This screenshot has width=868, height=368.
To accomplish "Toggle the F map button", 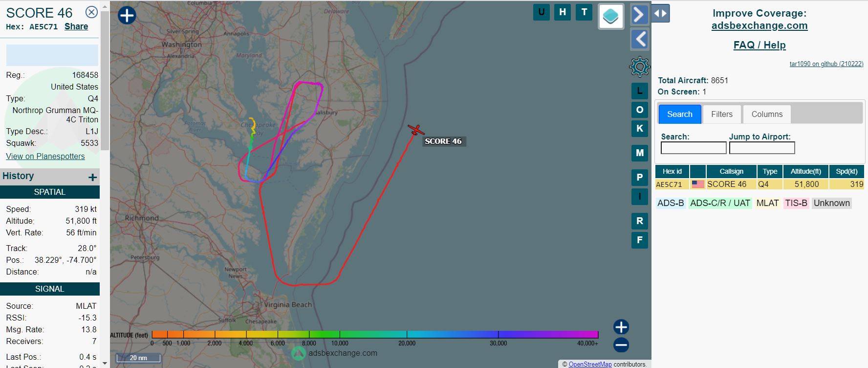I will click(x=639, y=240).
